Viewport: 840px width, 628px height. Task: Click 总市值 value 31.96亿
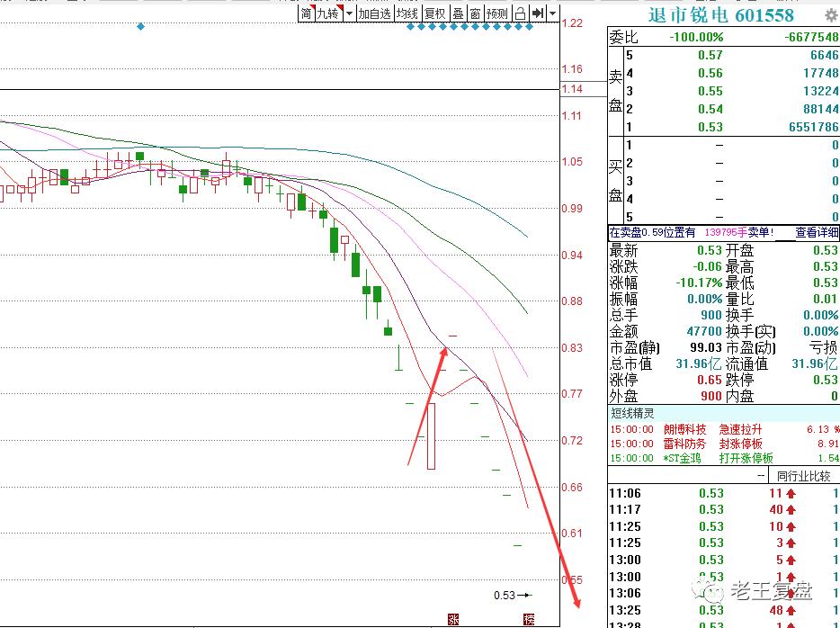(x=698, y=363)
